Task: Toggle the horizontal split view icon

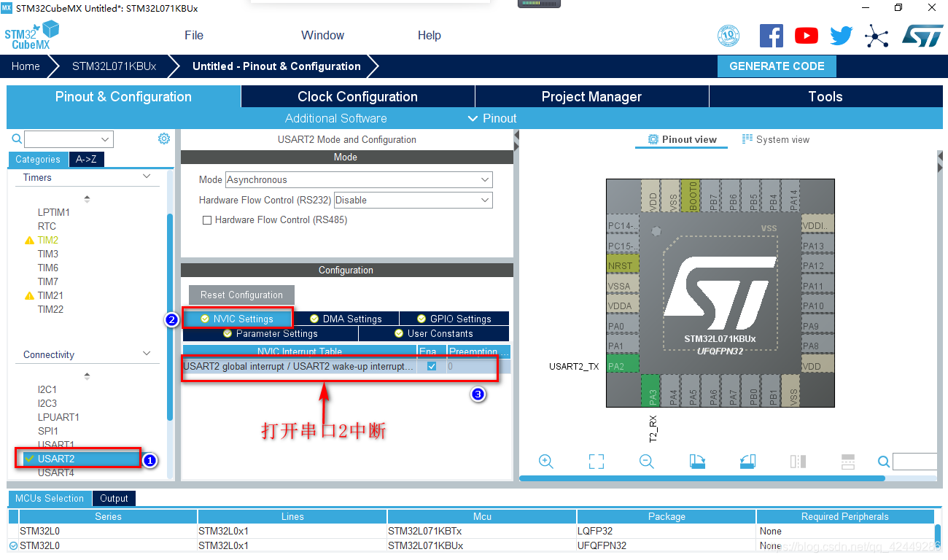Action: (847, 461)
